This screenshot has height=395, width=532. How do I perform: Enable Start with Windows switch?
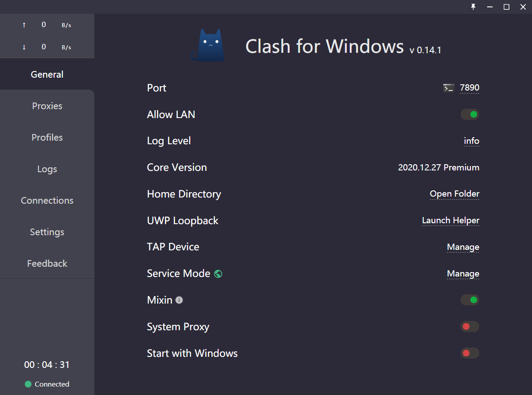pos(470,353)
